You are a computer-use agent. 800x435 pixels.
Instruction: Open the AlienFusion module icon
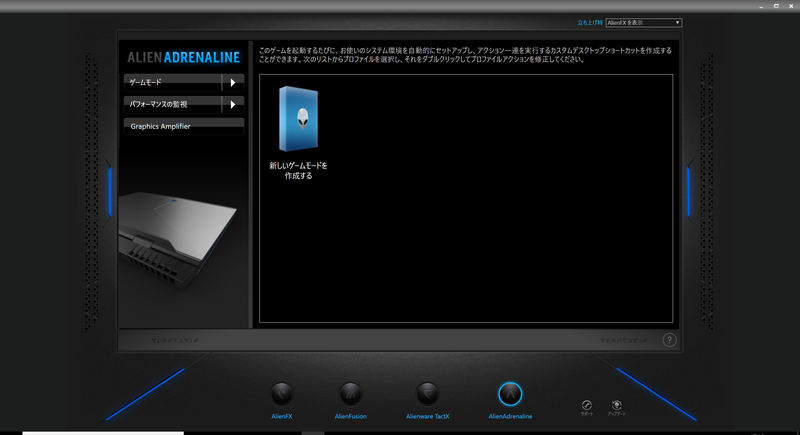351,394
